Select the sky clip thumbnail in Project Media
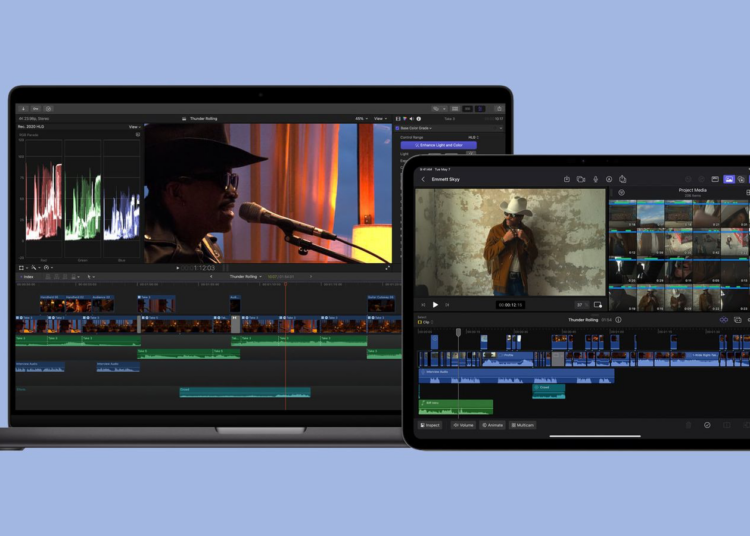Viewport: 750px width, 536px height. [651, 213]
